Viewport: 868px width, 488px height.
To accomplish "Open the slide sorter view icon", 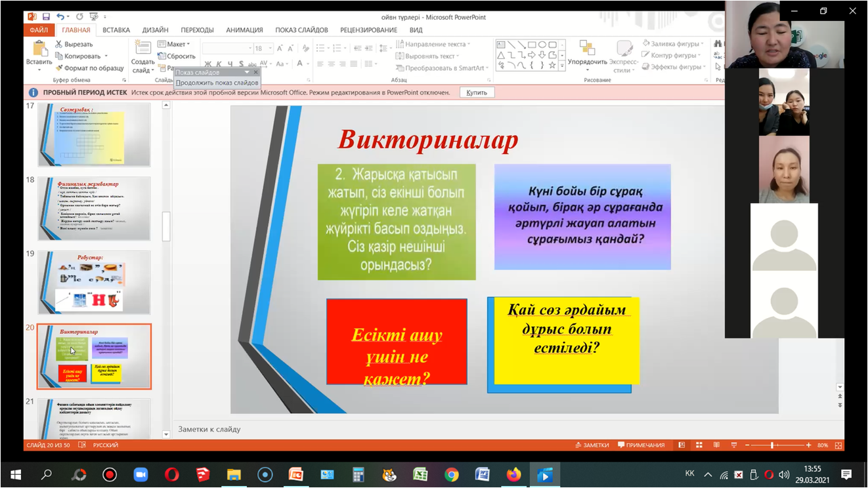I will tap(699, 445).
